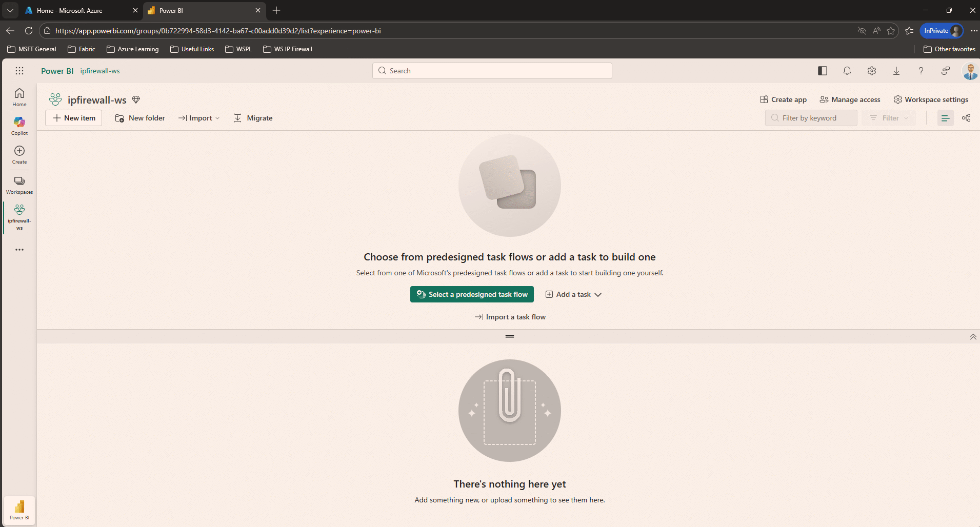Open the Copilot panel from sidebar

19,125
